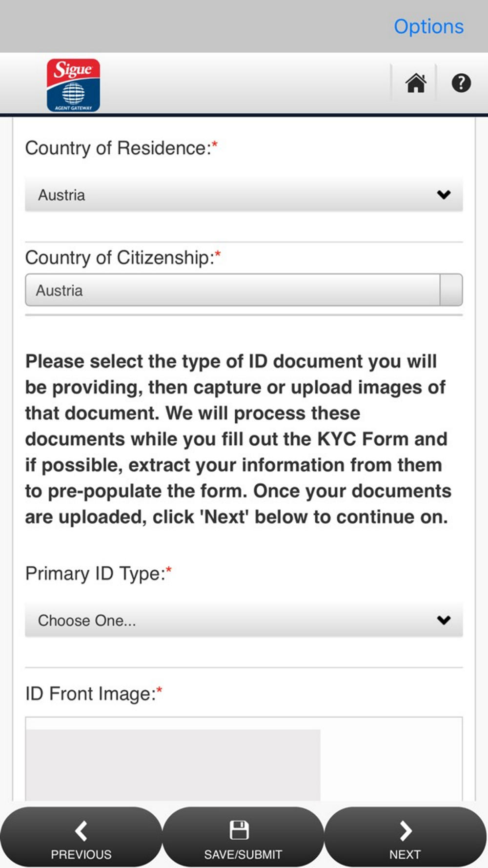
Task: Click the previous left chevron icon
Action: tap(81, 830)
